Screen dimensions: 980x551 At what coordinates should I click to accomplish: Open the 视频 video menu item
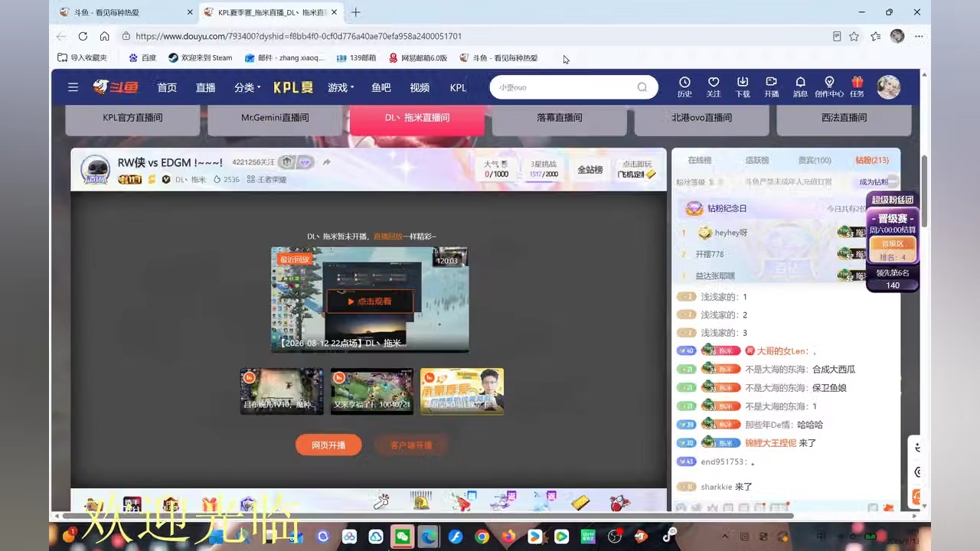pyautogui.click(x=420, y=87)
